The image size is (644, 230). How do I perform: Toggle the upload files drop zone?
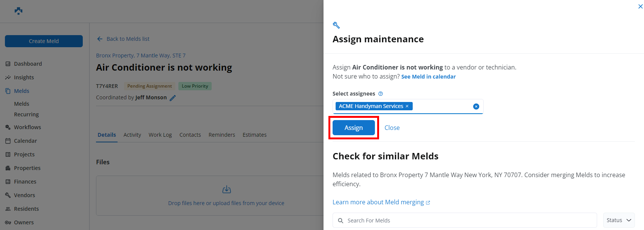[226, 196]
